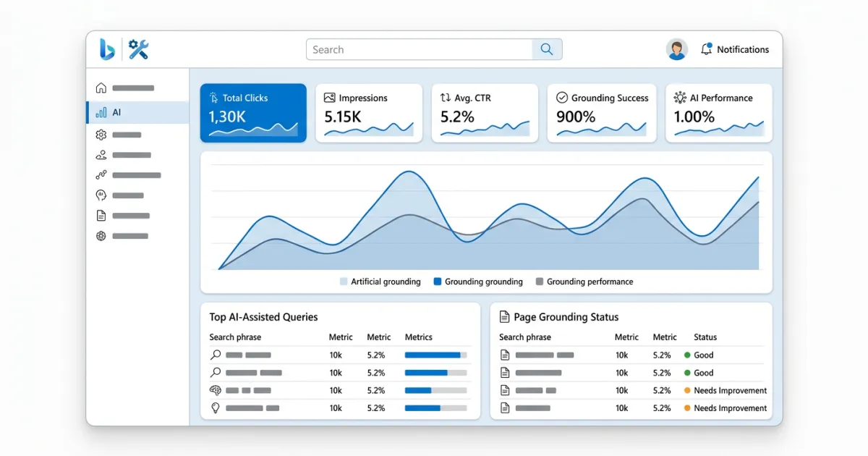Click the Status column header
This screenshot has width=868, height=456.
705,337
